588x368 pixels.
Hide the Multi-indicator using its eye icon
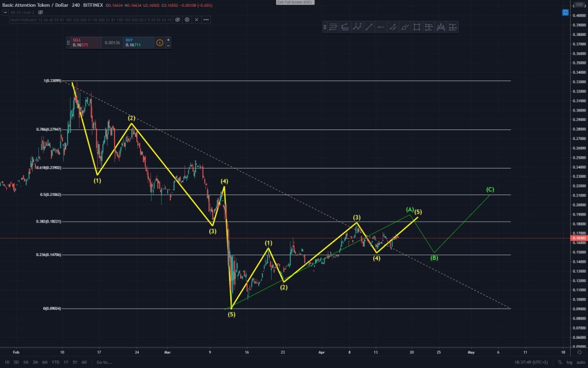pyautogui.click(x=178, y=20)
